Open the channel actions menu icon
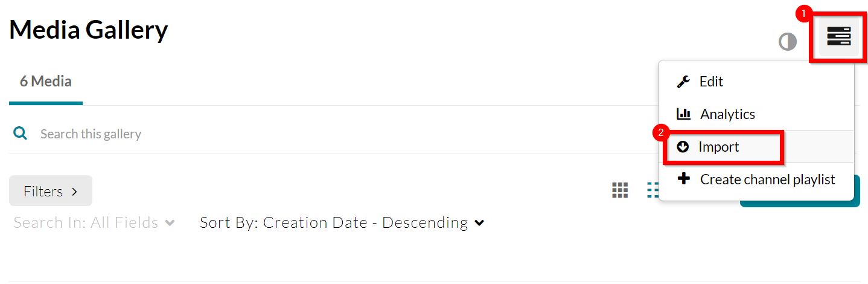The width and height of the screenshot is (868, 284). click(x=838, y=37)
